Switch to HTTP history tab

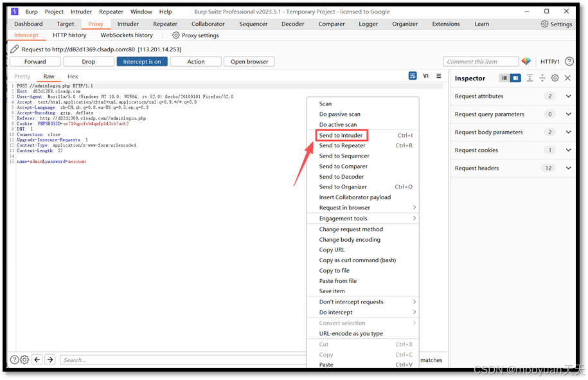(69, 35)
